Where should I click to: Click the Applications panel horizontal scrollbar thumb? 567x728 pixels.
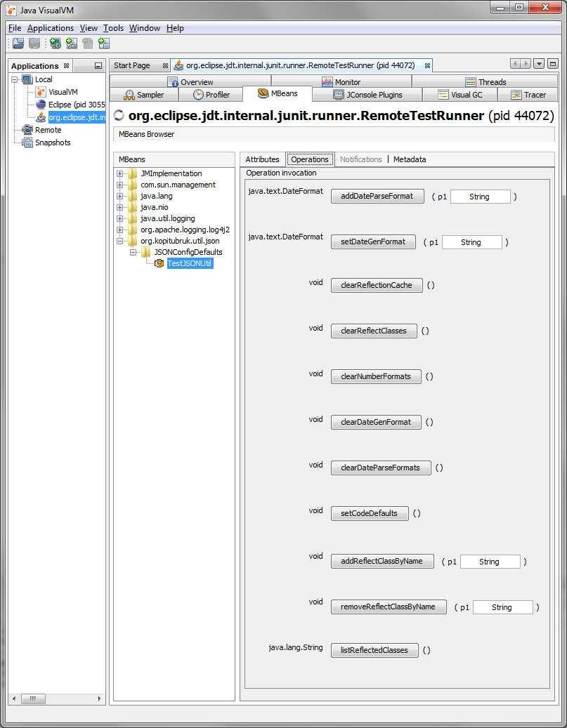[34, 699]
